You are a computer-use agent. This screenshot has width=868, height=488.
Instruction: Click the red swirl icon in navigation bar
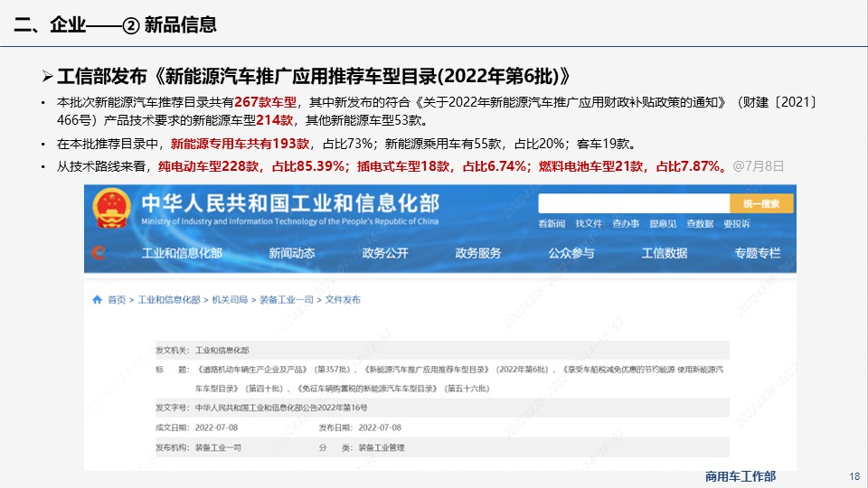(99, 253)
